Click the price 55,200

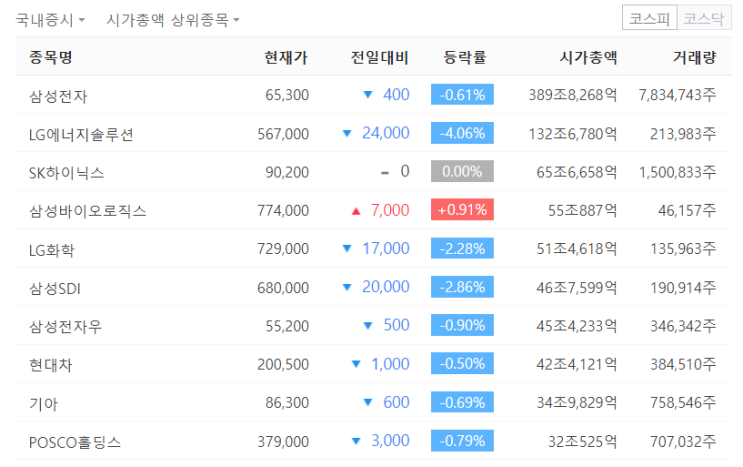pyautogui.click(x=287, y=326)
